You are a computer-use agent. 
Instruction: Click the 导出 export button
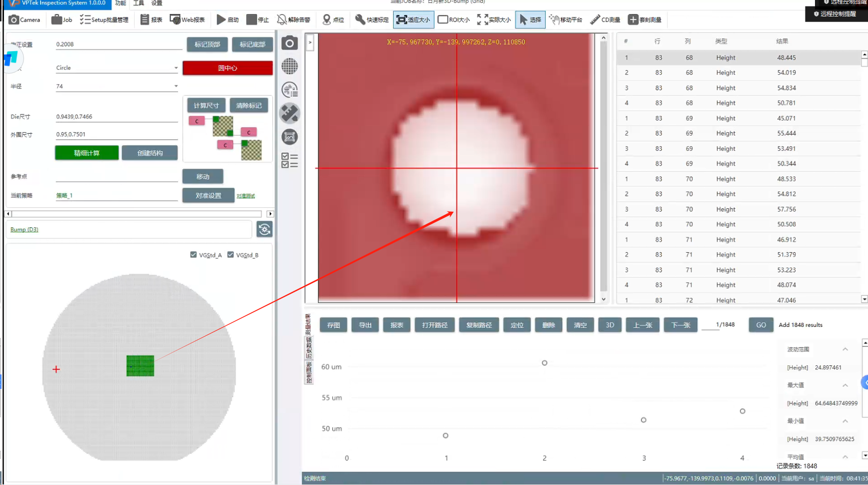(365, 325)
